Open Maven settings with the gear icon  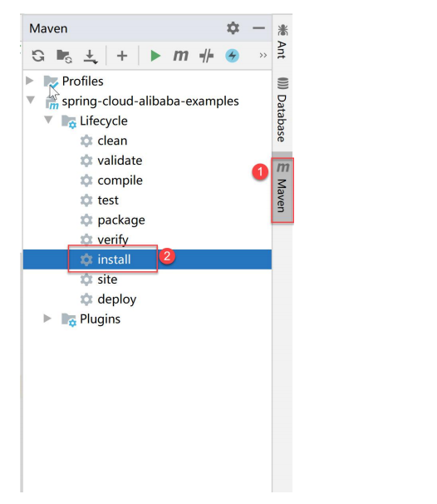tap(233, 28)
